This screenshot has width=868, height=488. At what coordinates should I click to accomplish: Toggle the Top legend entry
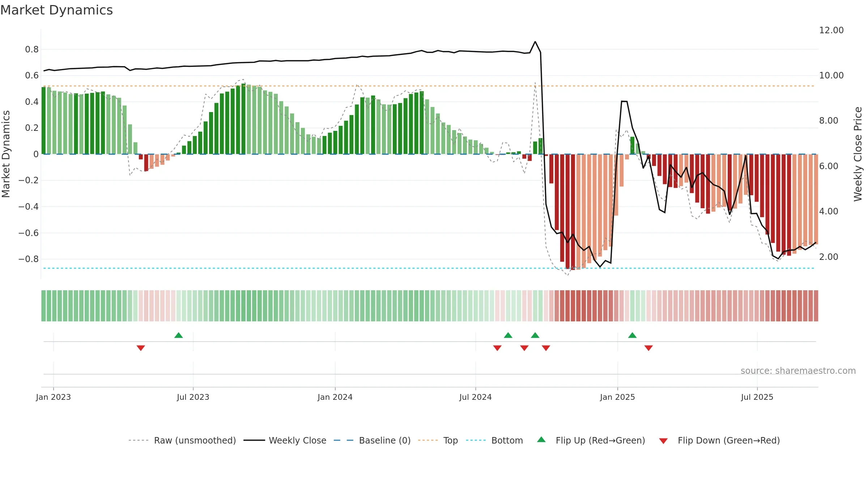(x=438, y=440)
